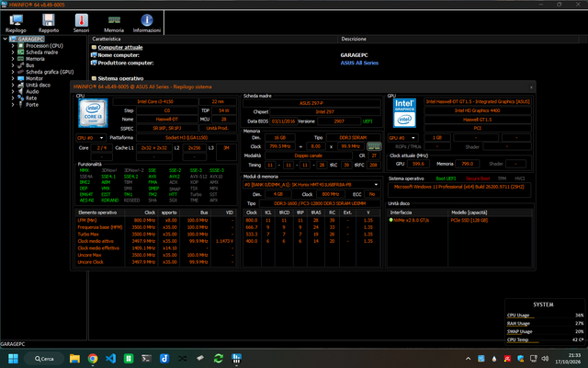
Task: Select Scheda grafica (GPU) in the tree
Action: pyautogui.click(x=50, y=72)
